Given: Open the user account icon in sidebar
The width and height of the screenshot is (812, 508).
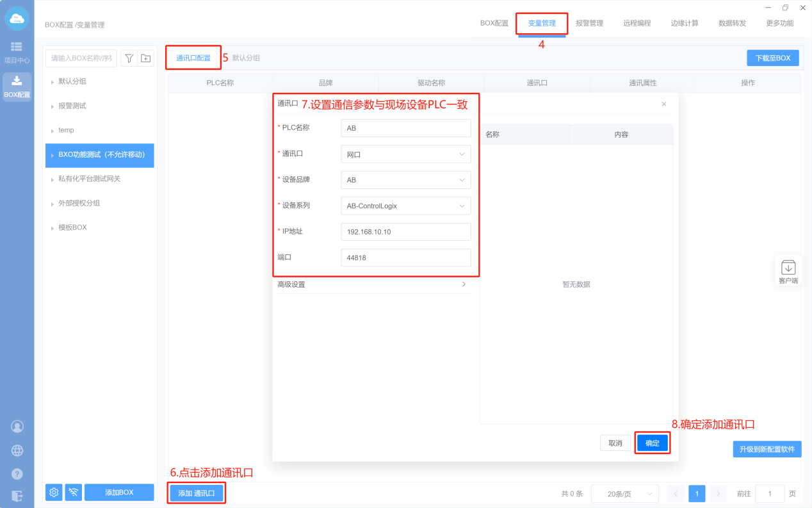Looking at the screenshot, I should [17, 427].
